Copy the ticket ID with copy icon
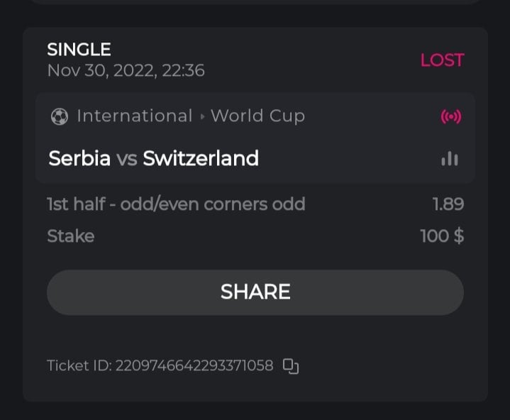The image size is (510, 420). click(291, 366)
